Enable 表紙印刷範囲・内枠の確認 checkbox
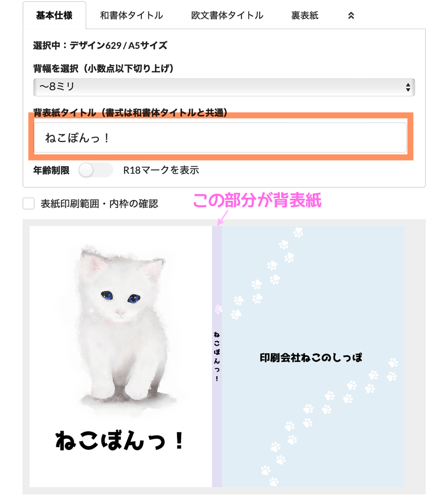This screenshot has height=501, width=448. [x=29, y=204]
